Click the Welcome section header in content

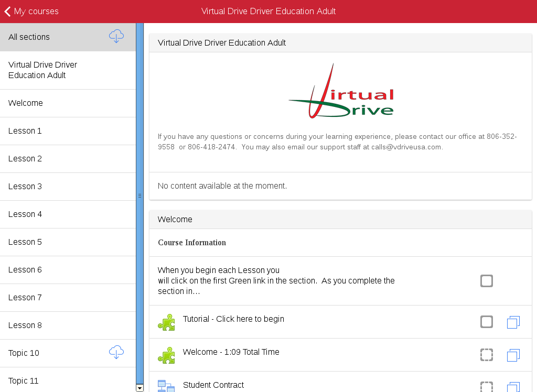coord(340,220)
